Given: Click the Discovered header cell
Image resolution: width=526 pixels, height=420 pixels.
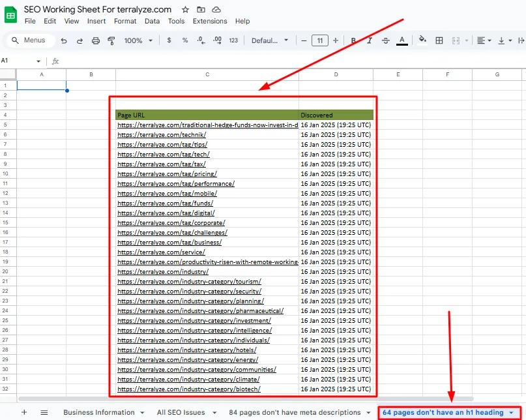Looking at the screenshot, I should (x=336, y=115).
